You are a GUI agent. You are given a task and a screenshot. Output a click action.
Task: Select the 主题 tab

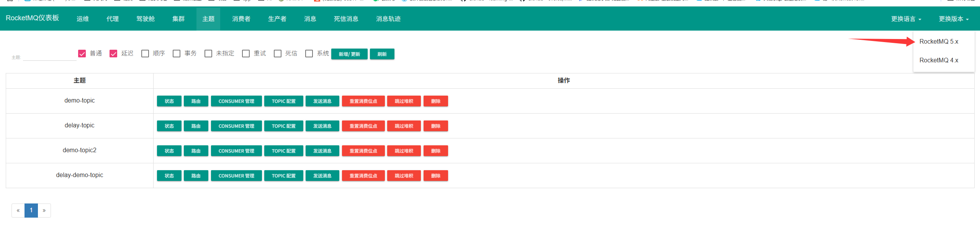[208, 19]
